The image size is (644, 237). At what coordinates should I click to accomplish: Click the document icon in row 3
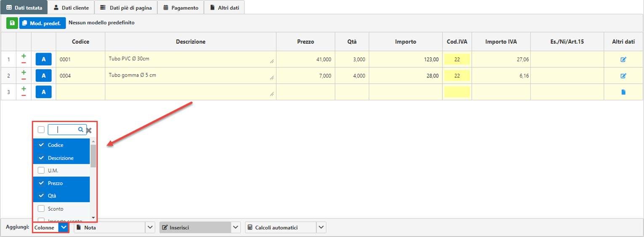[623, 92]
